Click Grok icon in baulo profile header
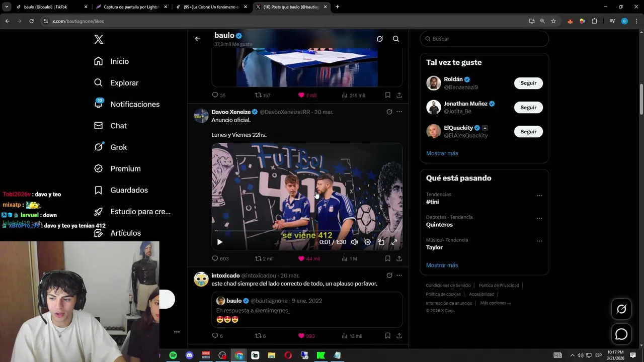Image resolution: width=644 pixels, height=362 pixels. point(380,39)
